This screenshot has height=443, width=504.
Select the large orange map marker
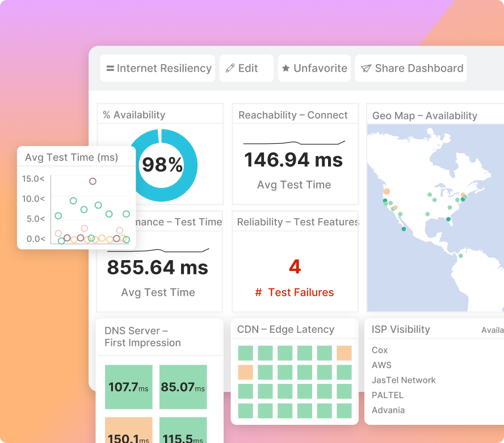pyautogui.click(x=387, y=191)
